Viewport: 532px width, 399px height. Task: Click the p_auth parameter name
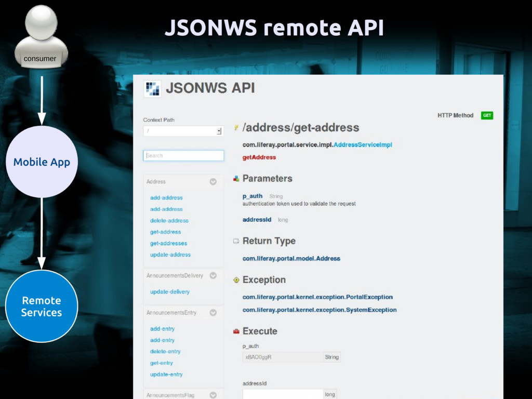coord(252,196)
